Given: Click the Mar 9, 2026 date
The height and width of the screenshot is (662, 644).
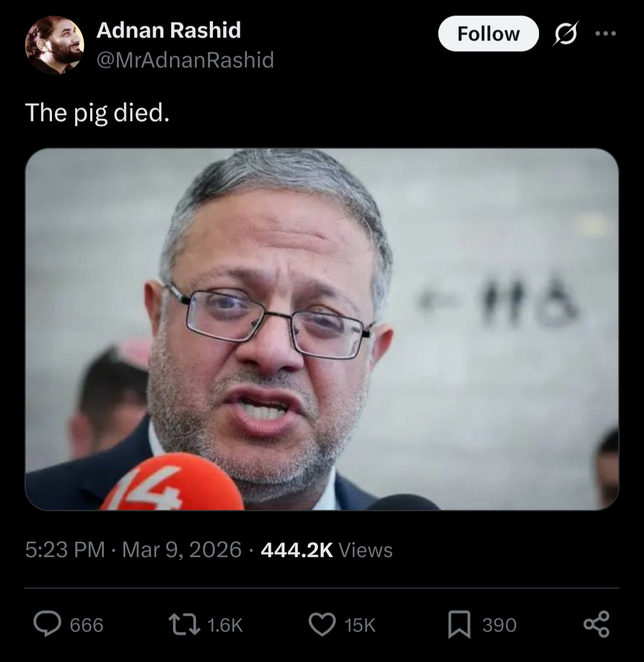Looking at the screenshot, I should tap(182, 550).
